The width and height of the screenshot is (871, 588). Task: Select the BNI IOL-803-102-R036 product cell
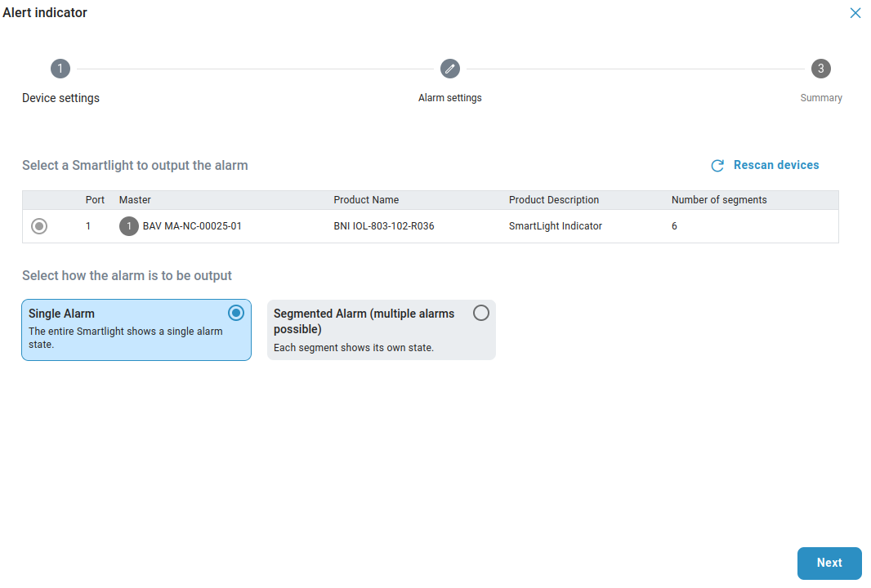click(x=384, y=226)
